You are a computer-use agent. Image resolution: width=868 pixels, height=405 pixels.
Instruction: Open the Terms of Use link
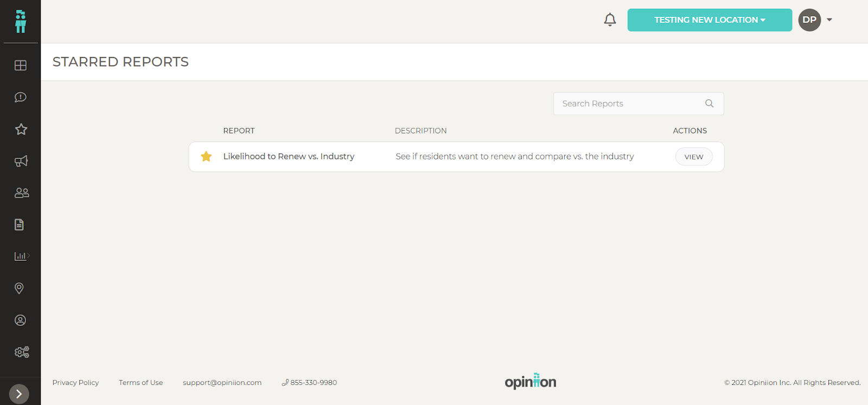click(141, 382)
